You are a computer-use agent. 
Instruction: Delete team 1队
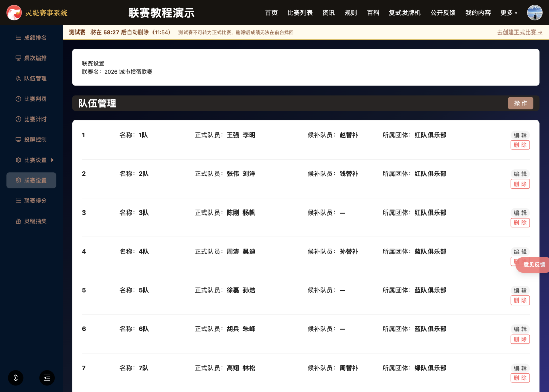(x=521, y=145)
